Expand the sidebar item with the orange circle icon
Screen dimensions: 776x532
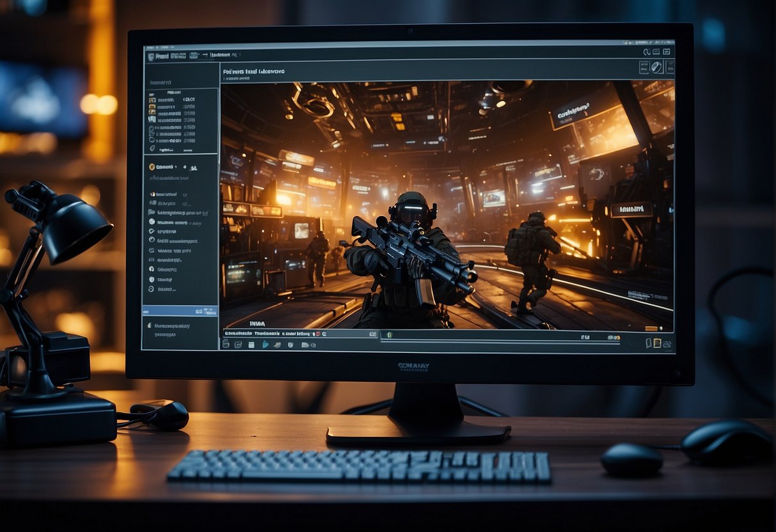pos(152,167)
